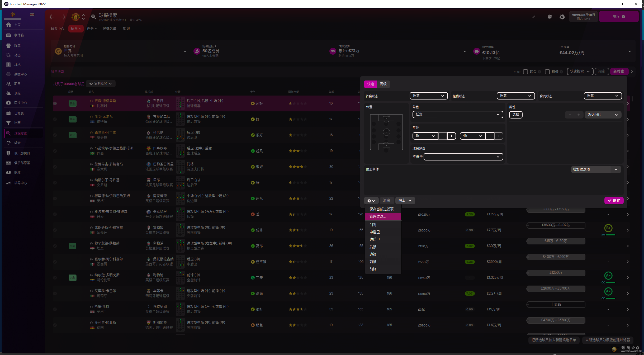This screenshot has width=644, height=355.
Task: Switch to the 高级 tab
Action: tap(383, 84)
